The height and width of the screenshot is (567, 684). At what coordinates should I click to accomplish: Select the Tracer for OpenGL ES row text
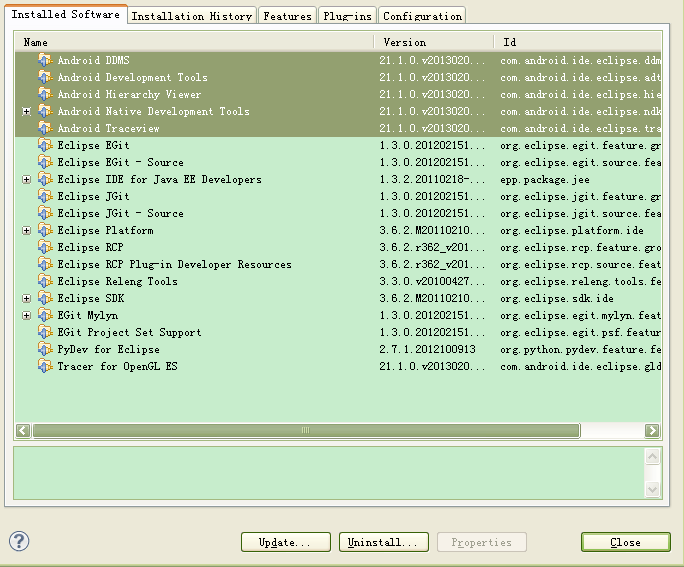click(117, 366)
